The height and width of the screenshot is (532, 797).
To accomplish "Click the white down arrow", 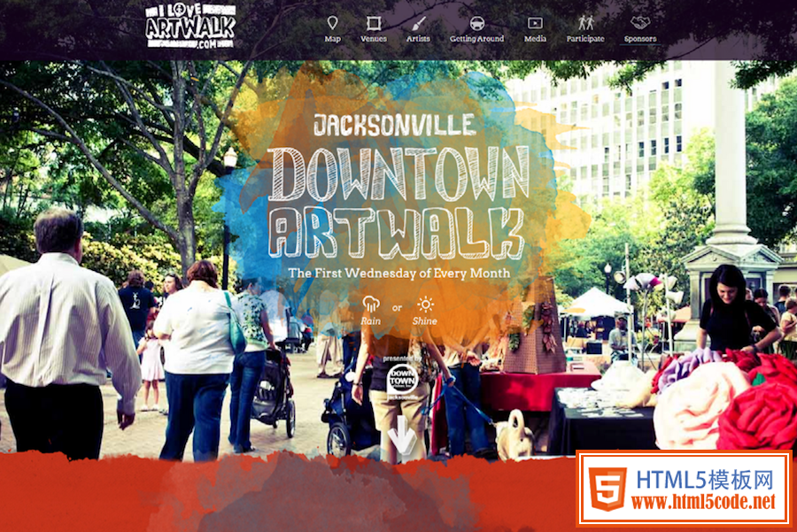I will click(x=402, y=436).
